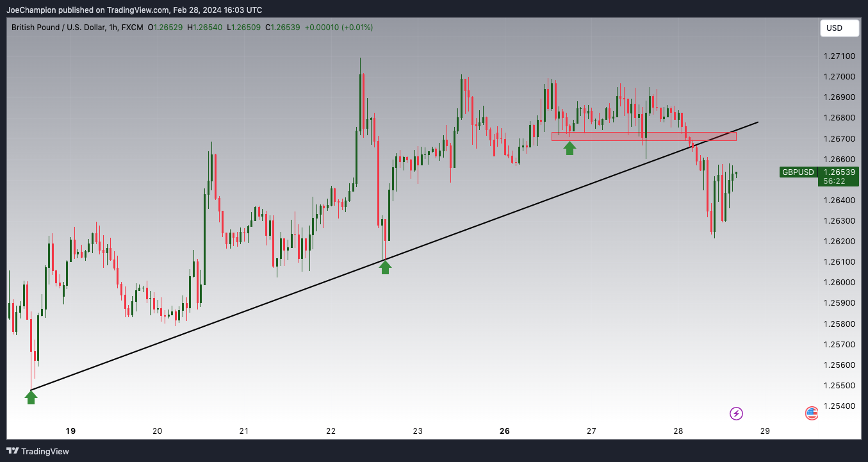Click the 1.26300 price level label
The width and height of the screenshot is (868, 462).
839,221
